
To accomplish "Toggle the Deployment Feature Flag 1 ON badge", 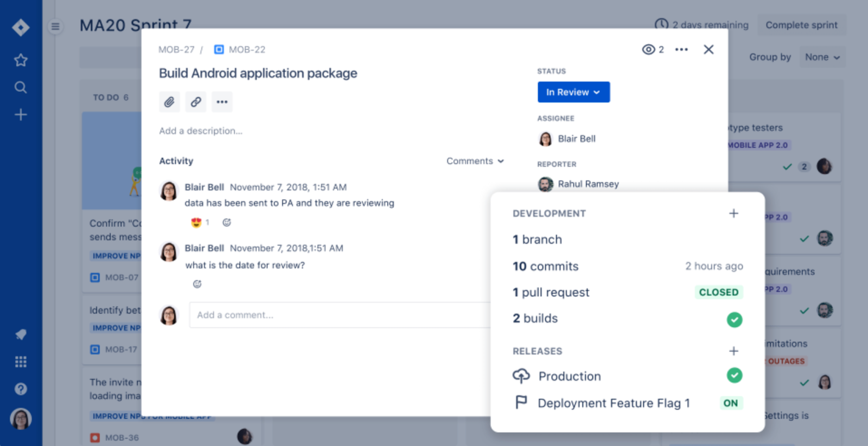I will (730, 403).
